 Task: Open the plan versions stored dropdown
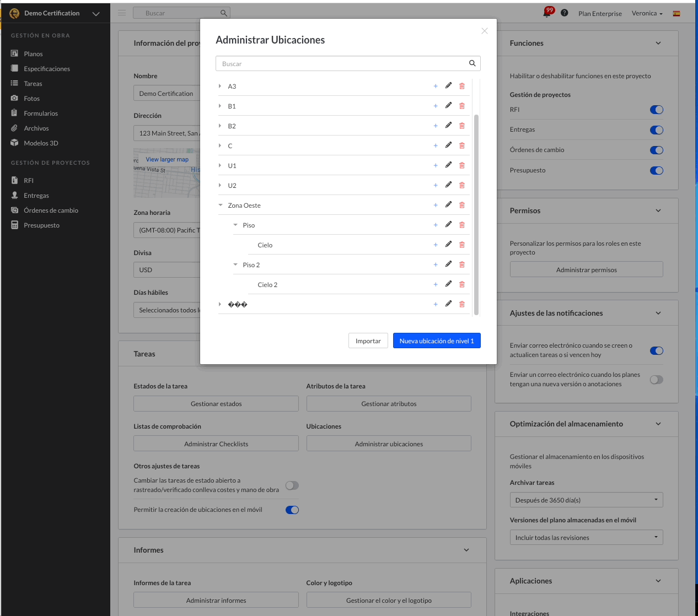pos(586,537)
